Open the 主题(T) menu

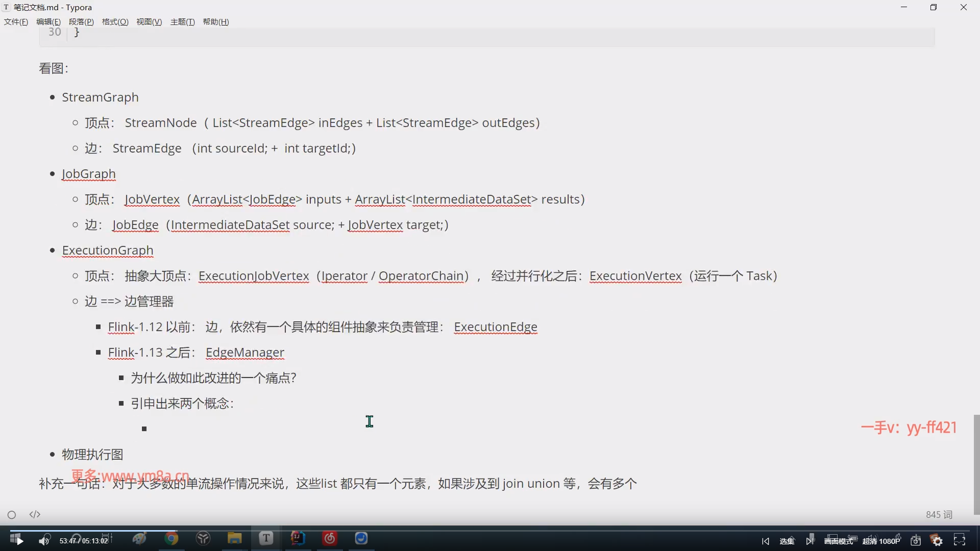[182, 22]
